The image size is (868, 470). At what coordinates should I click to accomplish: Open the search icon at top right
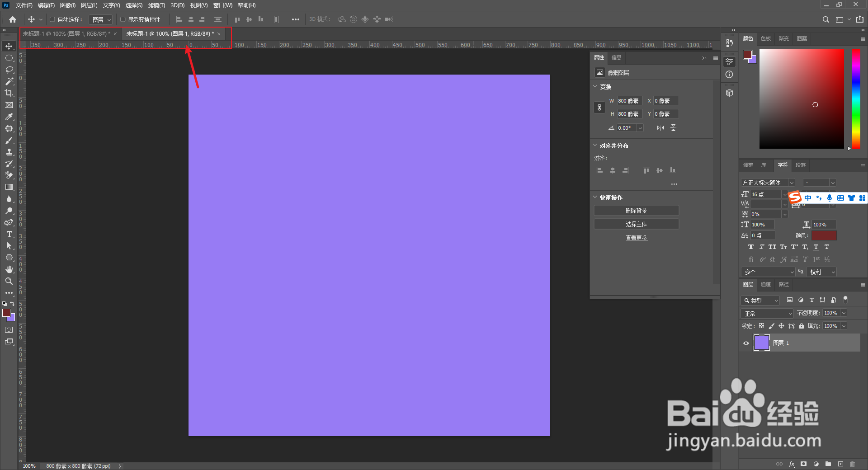[x=826, y=19]
